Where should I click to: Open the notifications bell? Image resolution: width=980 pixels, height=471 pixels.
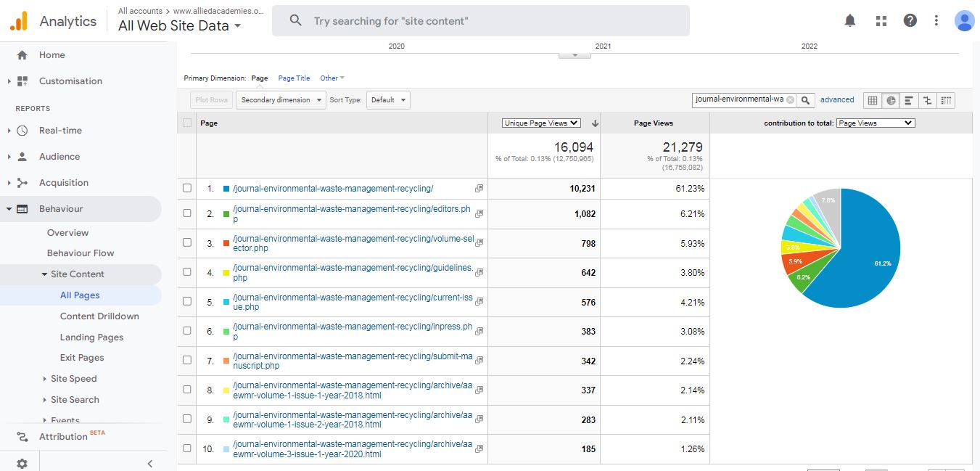[x=850, y=21]
